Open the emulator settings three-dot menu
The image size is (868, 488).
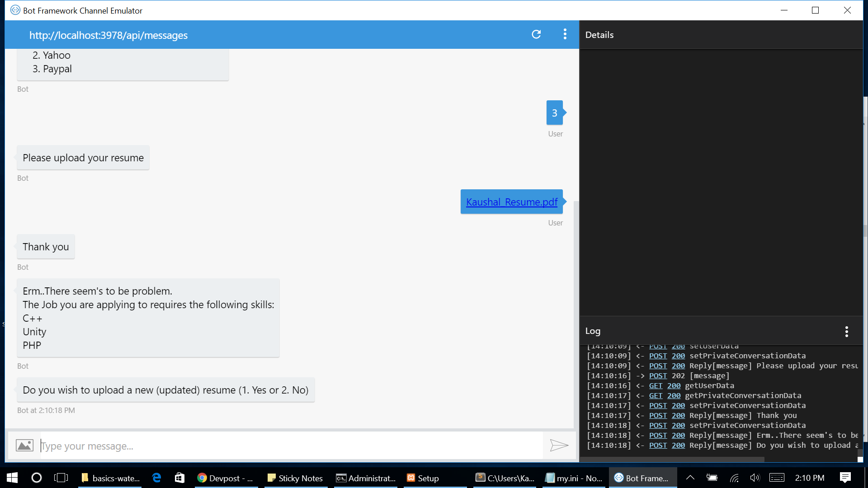point(565,34)
